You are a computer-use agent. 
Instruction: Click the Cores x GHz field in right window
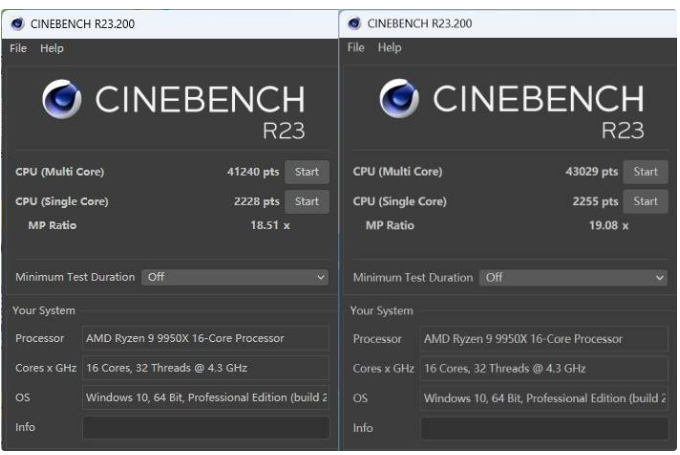tap(543, 368)
